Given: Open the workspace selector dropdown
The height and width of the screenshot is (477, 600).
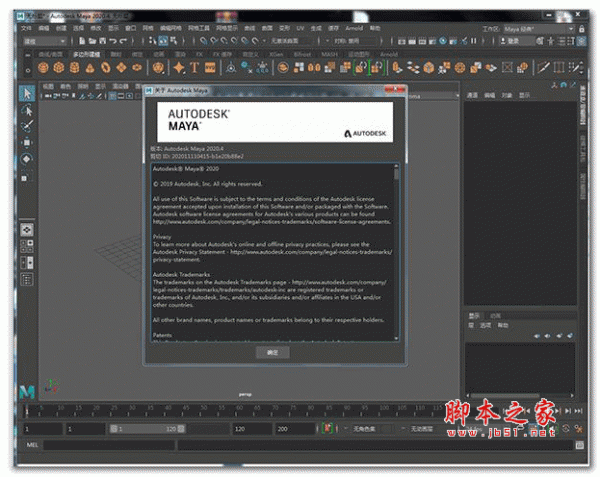Looking at the screenshot, I should pos(539,29).
